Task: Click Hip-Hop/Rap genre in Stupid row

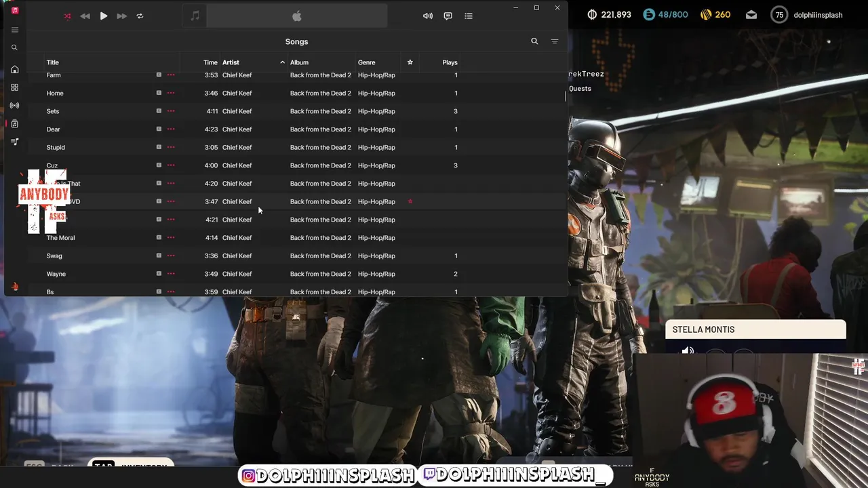Action: (376, 147)
